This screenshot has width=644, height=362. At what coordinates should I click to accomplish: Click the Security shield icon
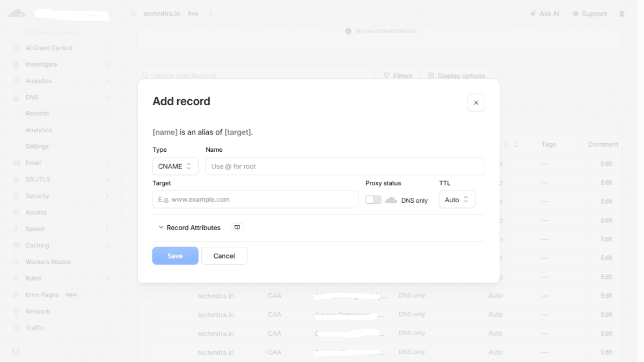(x=16, y=196)
